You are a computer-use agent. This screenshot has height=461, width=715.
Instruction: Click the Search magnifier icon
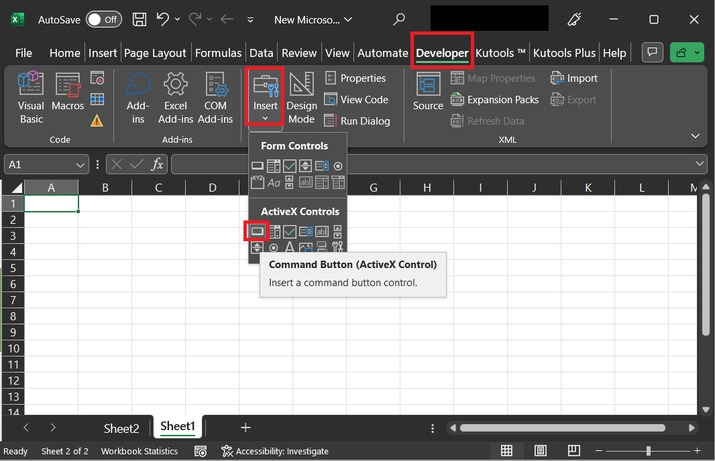[x=399, y=19]
